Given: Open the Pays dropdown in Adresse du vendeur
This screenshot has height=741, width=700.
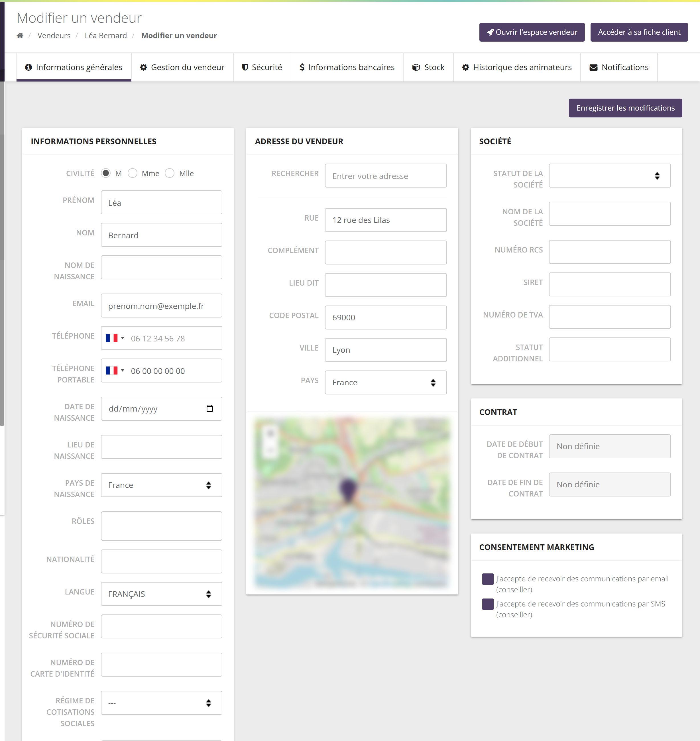Looking at the screenshot, I should [x=385, y=382].
